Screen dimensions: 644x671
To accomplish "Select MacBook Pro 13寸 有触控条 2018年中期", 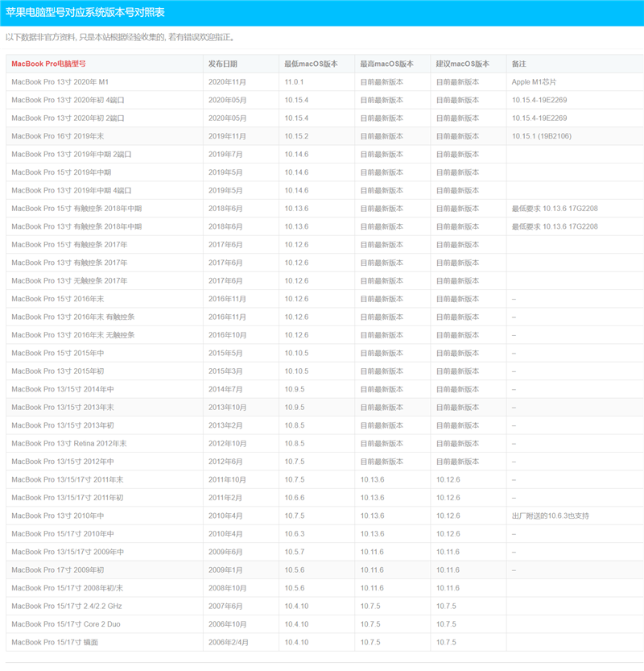I will 76,226.
